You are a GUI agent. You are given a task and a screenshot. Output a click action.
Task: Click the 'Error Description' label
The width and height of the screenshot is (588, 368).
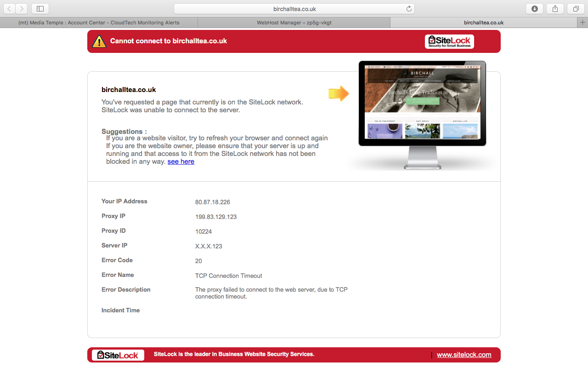coord(126,289)
